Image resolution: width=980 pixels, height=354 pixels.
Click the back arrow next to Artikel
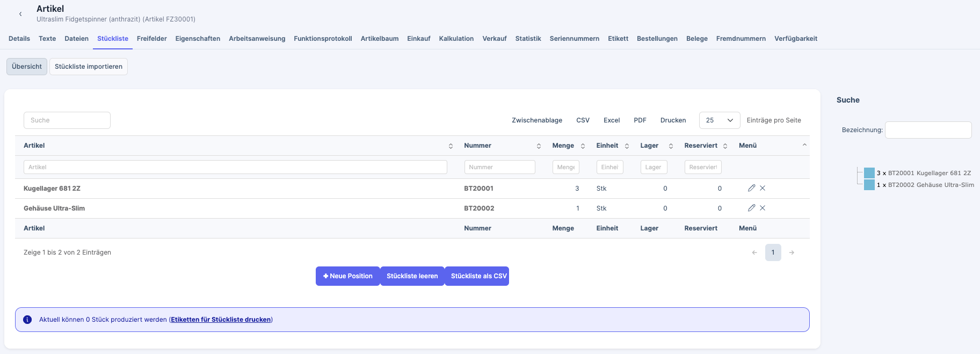coord(20,14)
